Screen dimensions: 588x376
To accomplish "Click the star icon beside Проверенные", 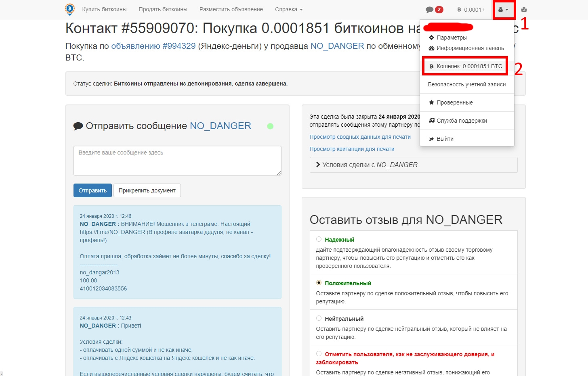I will point(431,102).
